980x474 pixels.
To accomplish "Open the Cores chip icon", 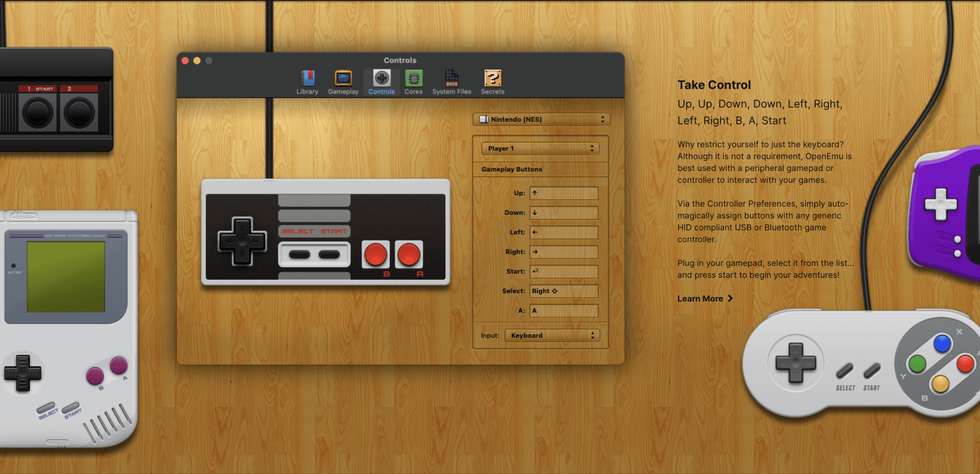I will 413,79.
